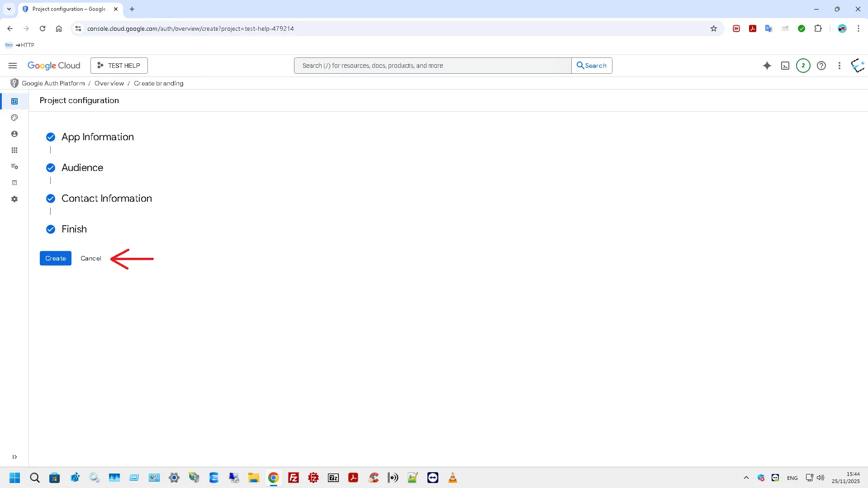Focus the resources search field
Image resolution: width=868 pixels, height=488 pixels.
point(432,66)
